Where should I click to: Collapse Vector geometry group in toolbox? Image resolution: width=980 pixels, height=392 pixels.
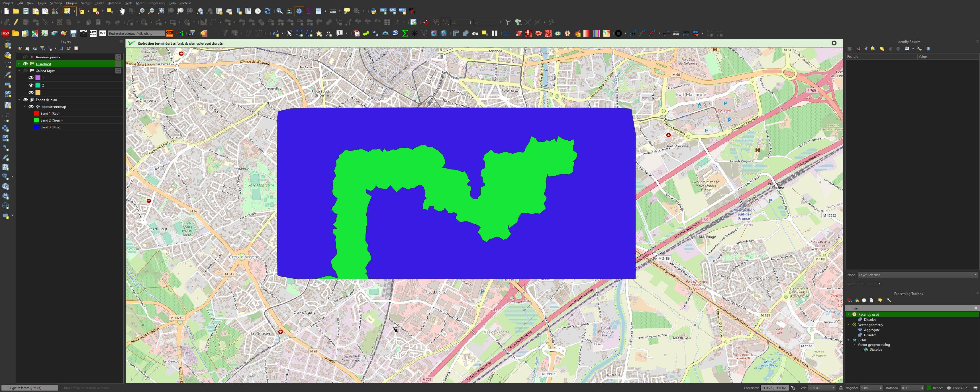tap(848, 325)
